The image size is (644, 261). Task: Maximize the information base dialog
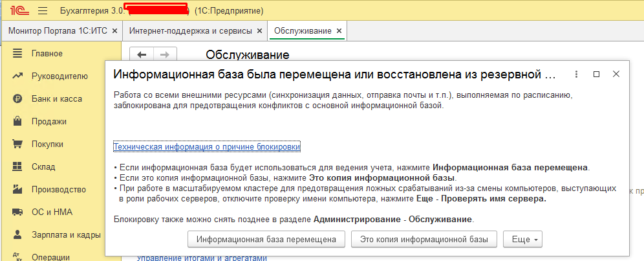click(597, 74)
